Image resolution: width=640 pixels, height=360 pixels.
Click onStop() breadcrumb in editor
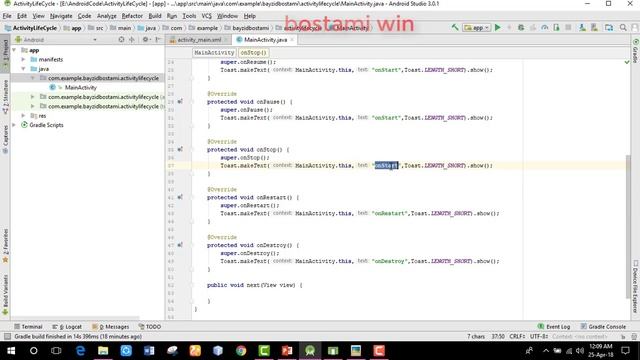[253, 53]
